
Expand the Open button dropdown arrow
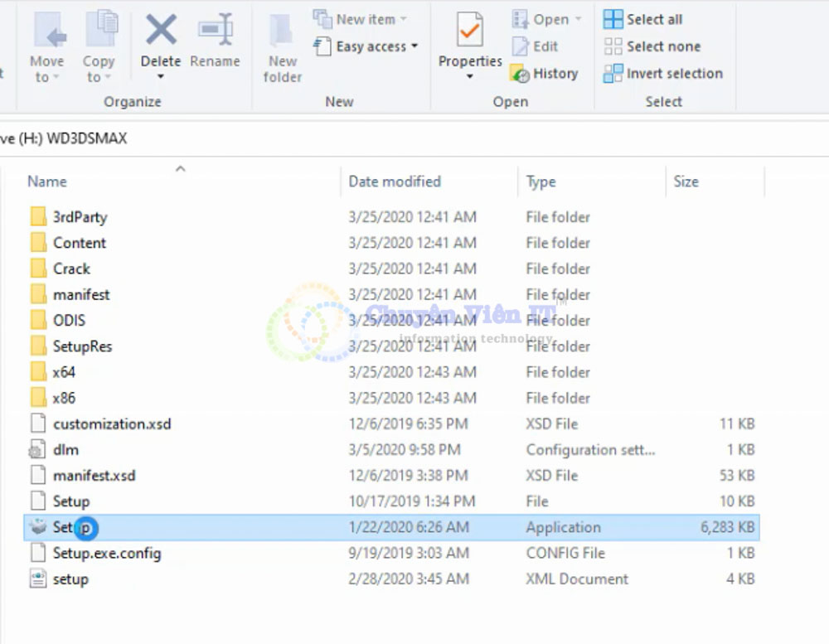click(578, 19)
